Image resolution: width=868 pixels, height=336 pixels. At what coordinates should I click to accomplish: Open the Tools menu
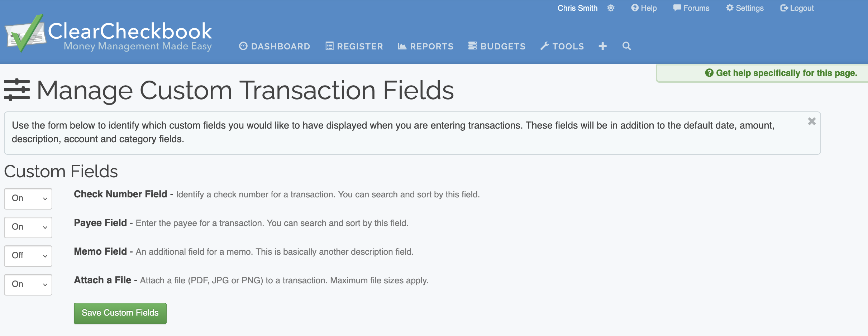562,46
